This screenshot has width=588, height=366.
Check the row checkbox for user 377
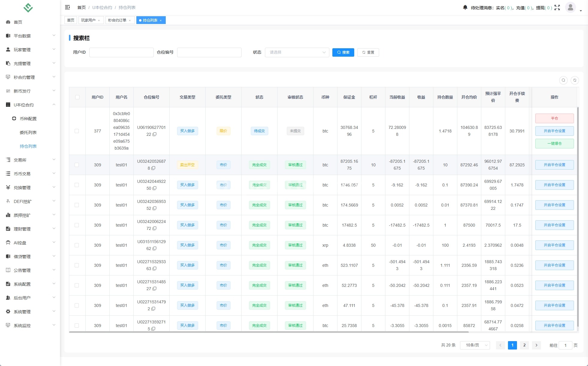77,131
